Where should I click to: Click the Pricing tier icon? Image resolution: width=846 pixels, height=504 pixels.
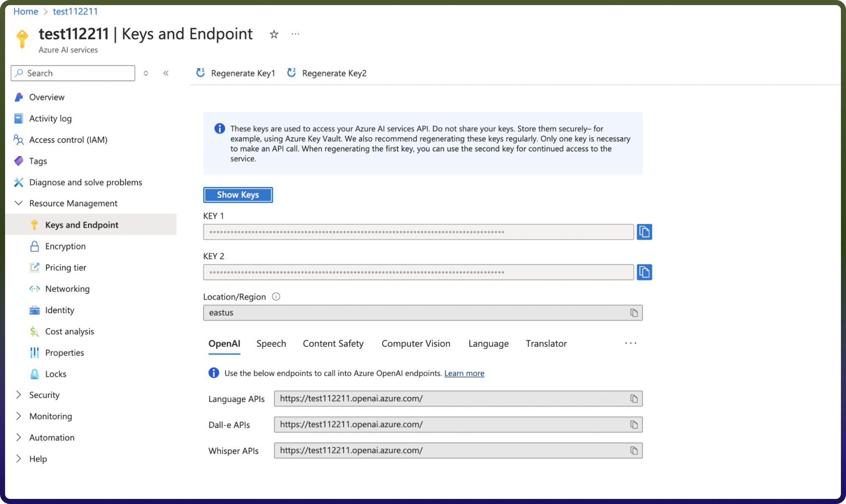tap(34, 267)
